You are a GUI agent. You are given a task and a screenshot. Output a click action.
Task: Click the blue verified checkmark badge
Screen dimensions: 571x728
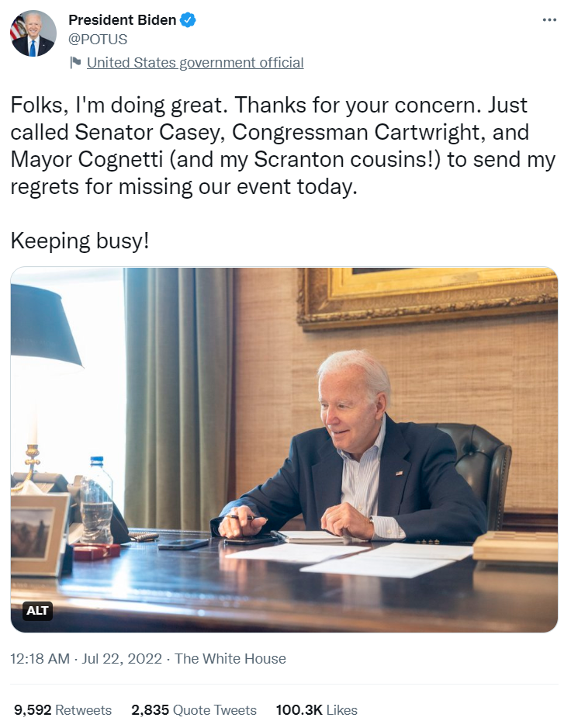[188, 20]
